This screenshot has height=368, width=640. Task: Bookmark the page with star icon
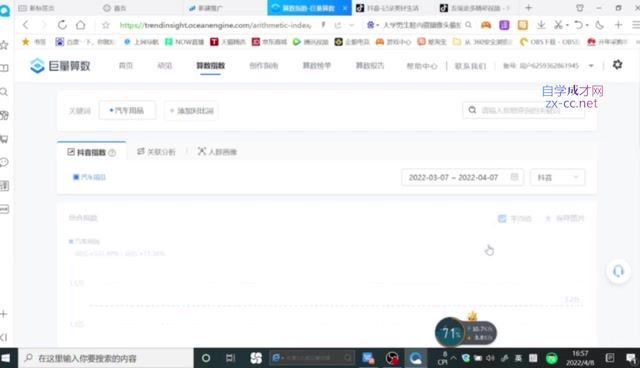(x=106, y=25)
